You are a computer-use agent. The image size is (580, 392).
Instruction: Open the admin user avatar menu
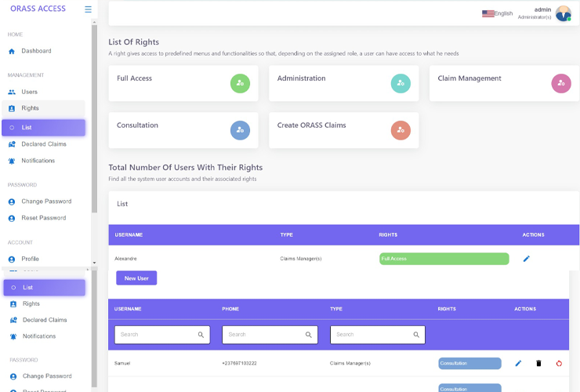pyautogui.click(x=563, y=13)
